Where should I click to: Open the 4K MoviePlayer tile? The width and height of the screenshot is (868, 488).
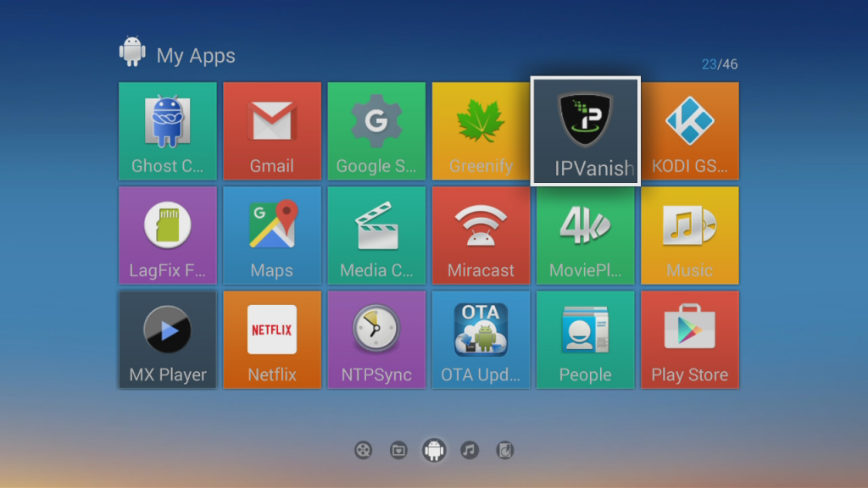pyautogui.click(x=585, y=236)
